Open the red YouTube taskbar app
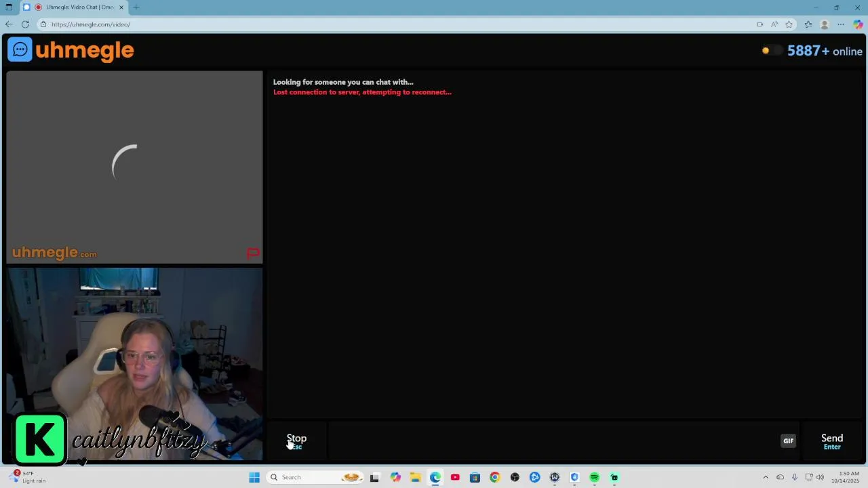This screenshot has width=868, height=488. (455, 477)
